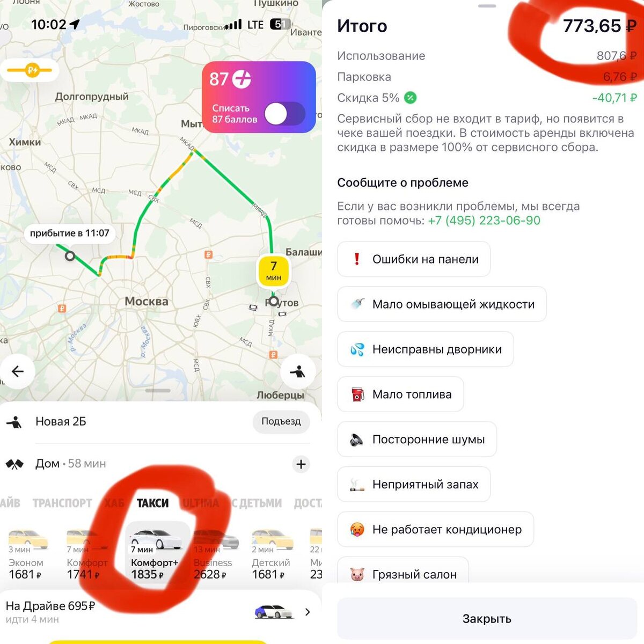Choose the Комфорт+ tariff for 1835 ₽
The height and width of the screenshot is (644, 644).
(x=155, y=555)
